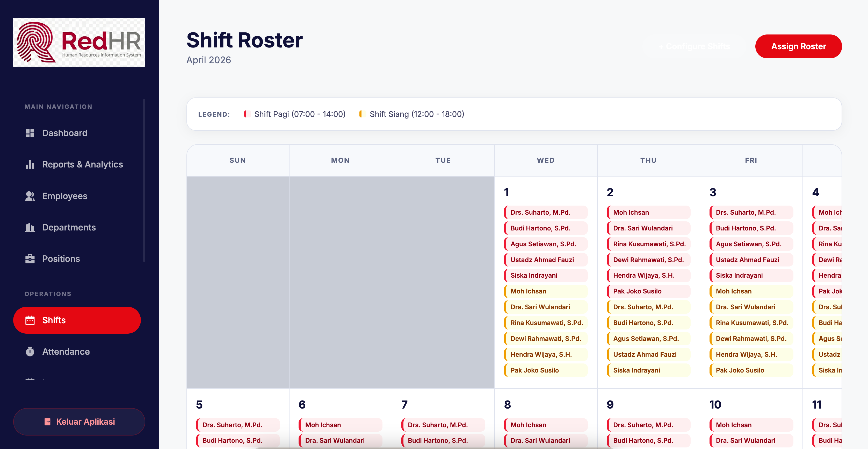
Task: Select day 3 date number
Action: 713,192
